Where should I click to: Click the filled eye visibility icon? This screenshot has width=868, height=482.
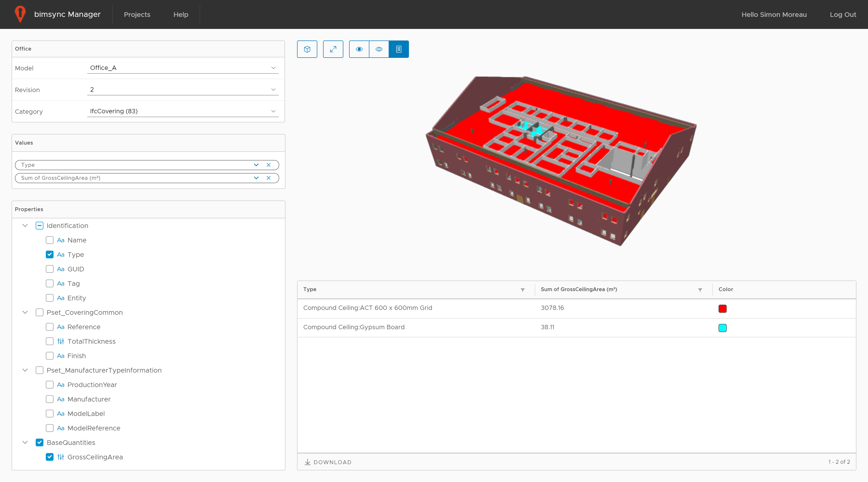(359, 49)
